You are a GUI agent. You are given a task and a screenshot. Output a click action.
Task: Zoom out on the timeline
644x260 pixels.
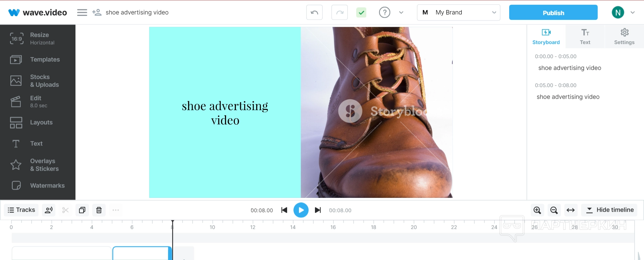tap(554, 210)
